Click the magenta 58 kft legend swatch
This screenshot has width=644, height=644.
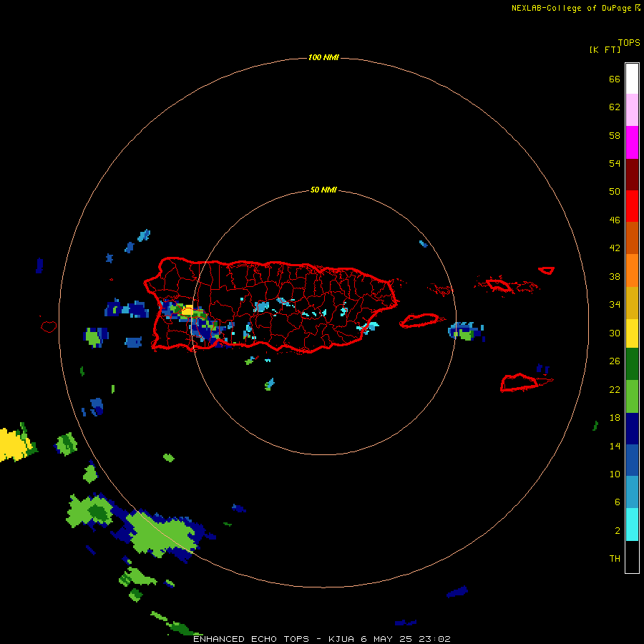click(x=632, y=142)
